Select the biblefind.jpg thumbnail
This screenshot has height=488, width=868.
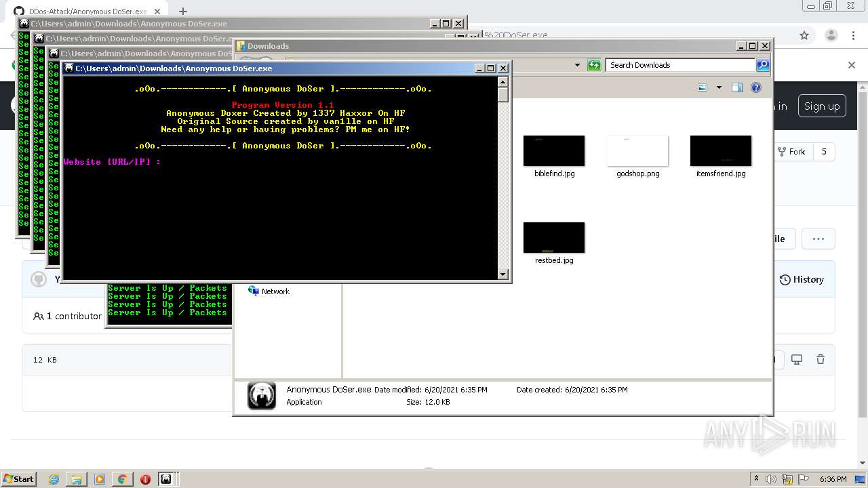click(554, 150)
